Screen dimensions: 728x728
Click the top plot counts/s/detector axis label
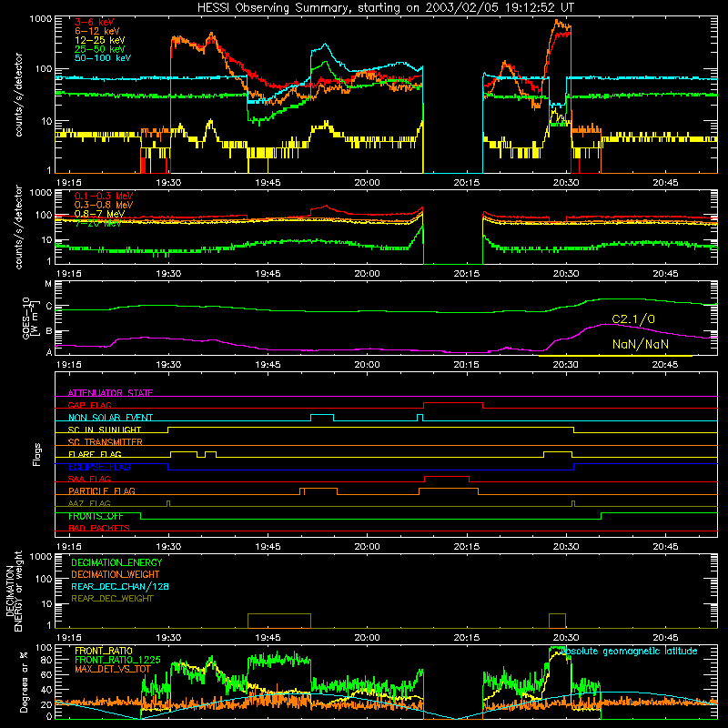[18, 95]
